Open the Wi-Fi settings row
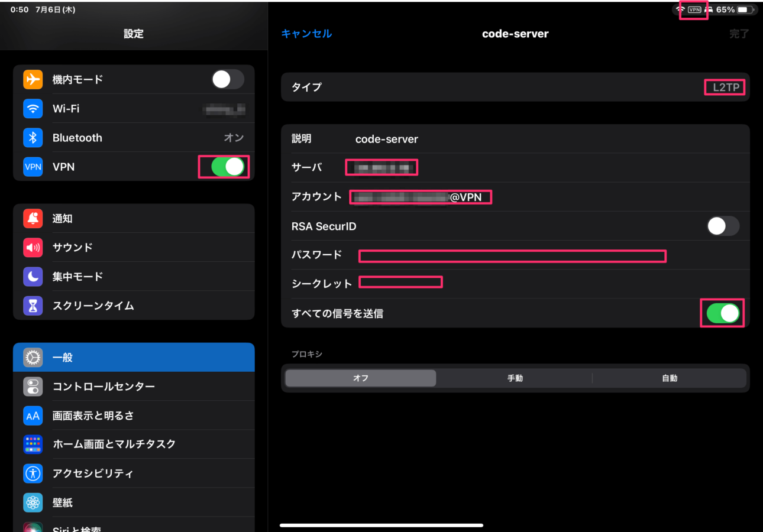Viewport: 763px width, 532px height. tap(134, 109)
